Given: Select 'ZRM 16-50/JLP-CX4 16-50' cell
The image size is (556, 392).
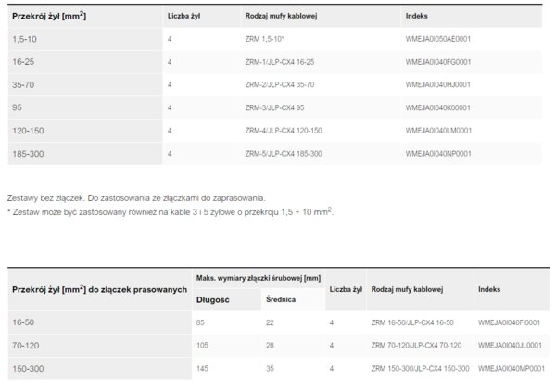Looking at the screenshot, I should click(412, 322).
